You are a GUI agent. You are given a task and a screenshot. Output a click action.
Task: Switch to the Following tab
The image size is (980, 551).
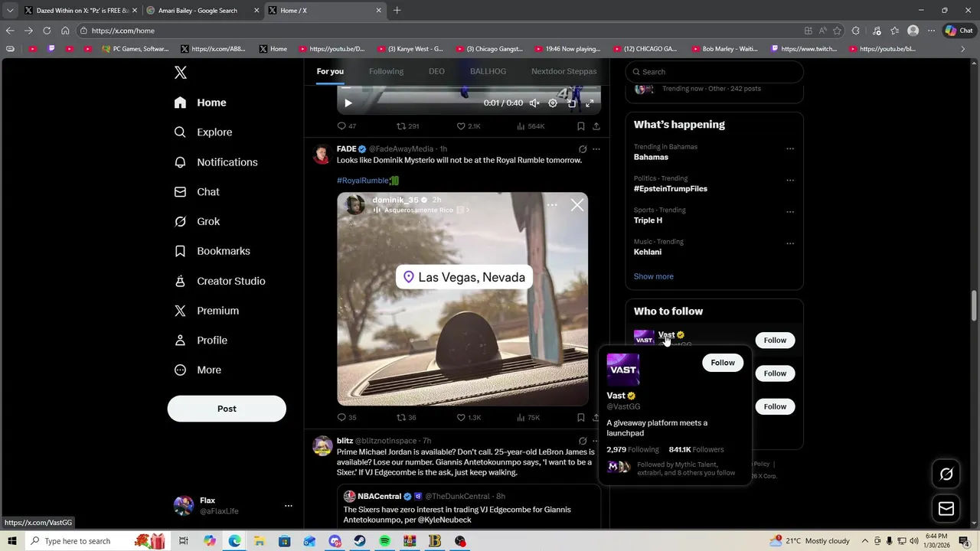point(386,71)
